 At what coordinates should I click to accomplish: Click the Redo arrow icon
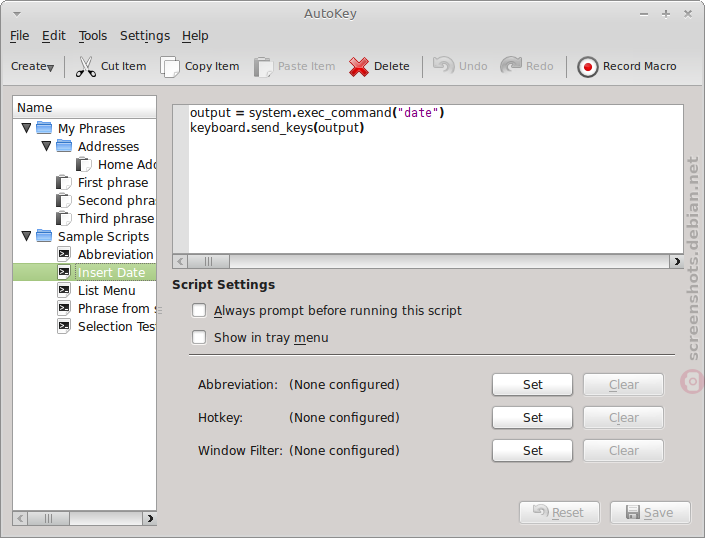511,66
